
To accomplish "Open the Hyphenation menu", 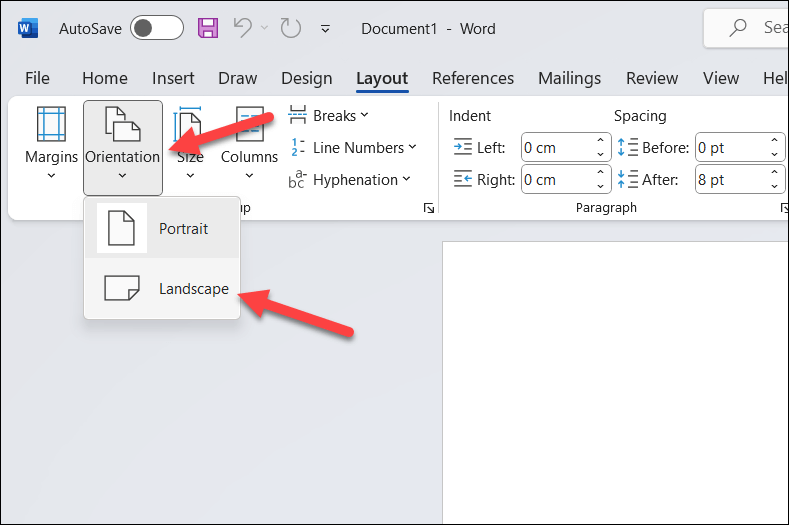I will (350, 180).
